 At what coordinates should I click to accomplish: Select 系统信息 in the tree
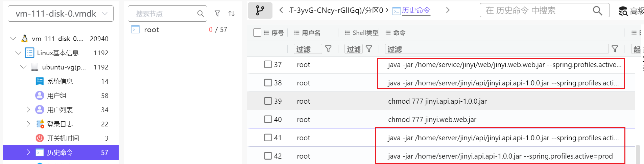click(x=60, y=81)
